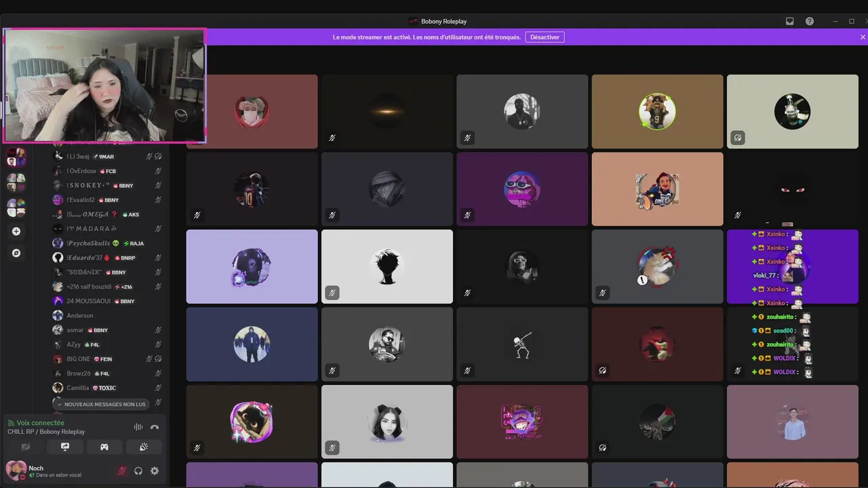Click the FCB tag beside ! OvErdose

coord(108,171)
